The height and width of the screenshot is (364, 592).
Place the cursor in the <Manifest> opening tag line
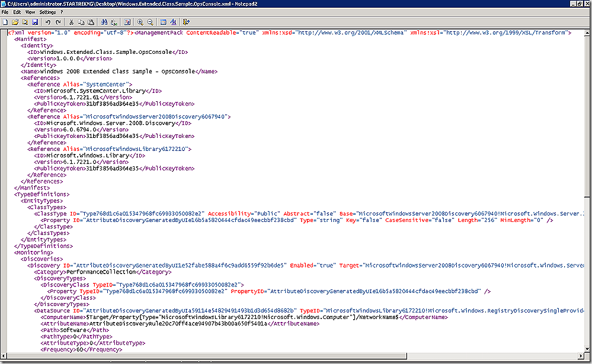click(x=30, y=39)
